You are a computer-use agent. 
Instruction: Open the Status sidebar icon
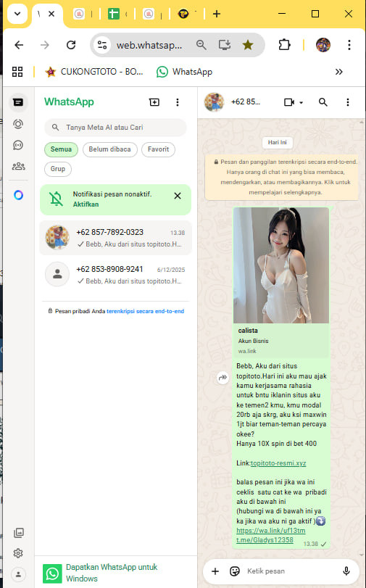(x=18, y=124)
